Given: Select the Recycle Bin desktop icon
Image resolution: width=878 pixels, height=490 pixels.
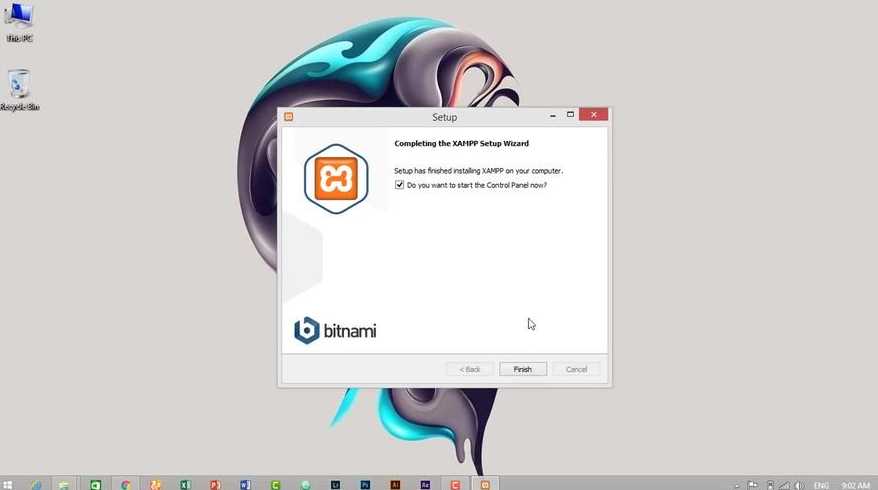Looking at the screenshot, I should click(20, 90).
